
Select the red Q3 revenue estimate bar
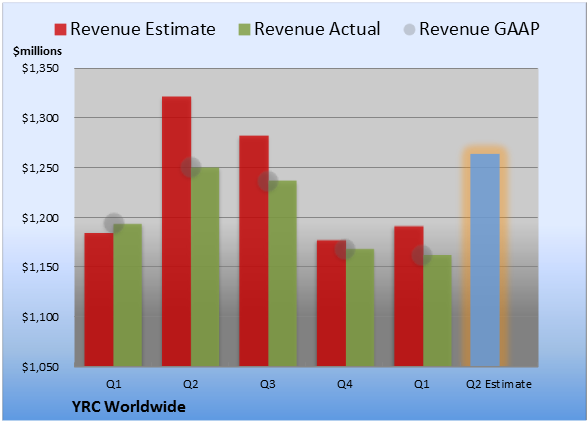pos(254,251)
